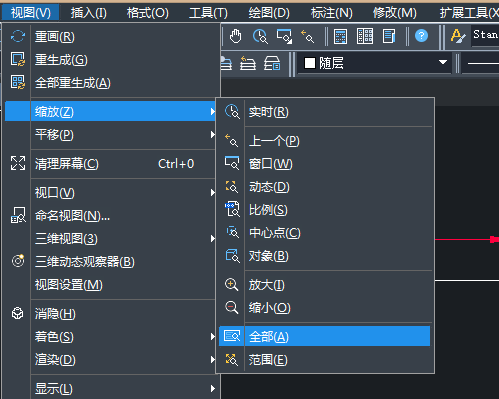499x399 pixels.
Task: Click the named views icon
Action: tap(18, 215)
